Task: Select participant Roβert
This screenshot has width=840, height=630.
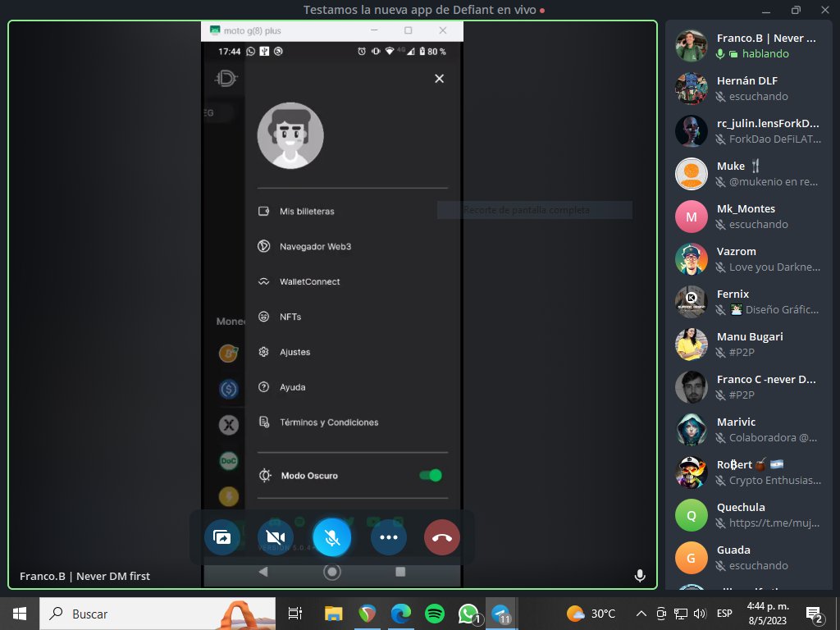Action: (x=749, y=472)
